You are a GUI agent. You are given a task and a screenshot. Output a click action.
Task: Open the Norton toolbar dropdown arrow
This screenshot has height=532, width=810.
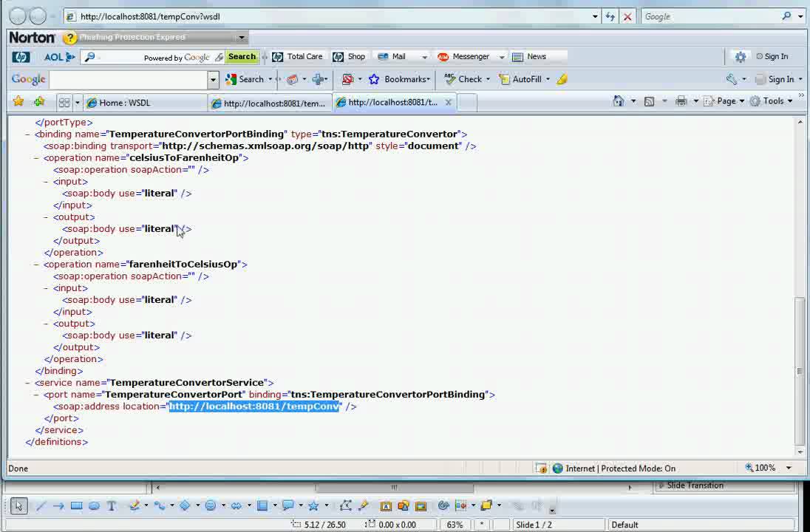coord(241,37)
